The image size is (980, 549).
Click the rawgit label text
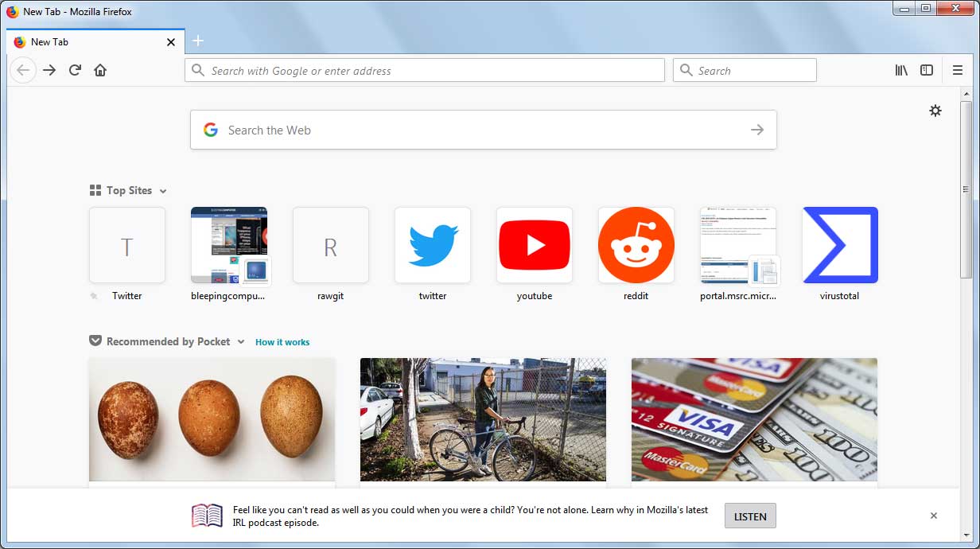tap(331, 296)
